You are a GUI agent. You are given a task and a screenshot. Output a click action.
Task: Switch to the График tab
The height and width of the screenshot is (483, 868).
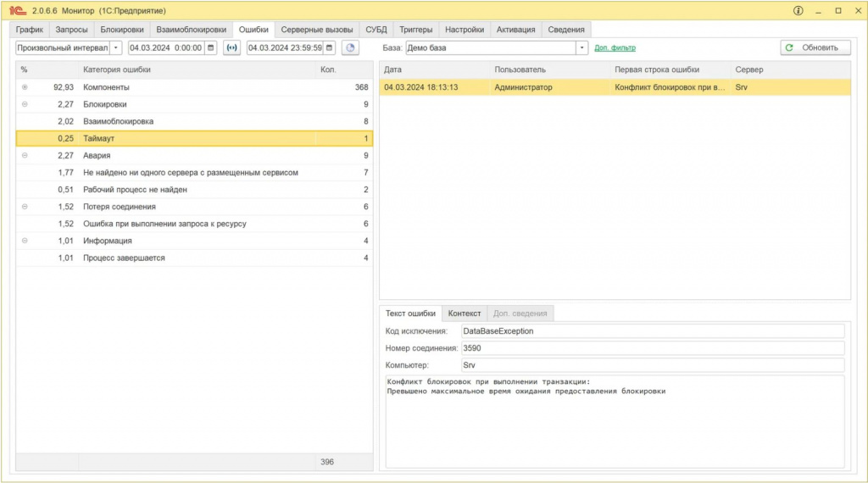tap(30, 30)
